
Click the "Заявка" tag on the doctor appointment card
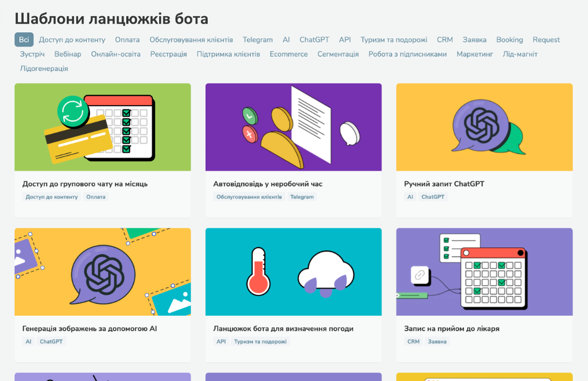coord(437,341)
